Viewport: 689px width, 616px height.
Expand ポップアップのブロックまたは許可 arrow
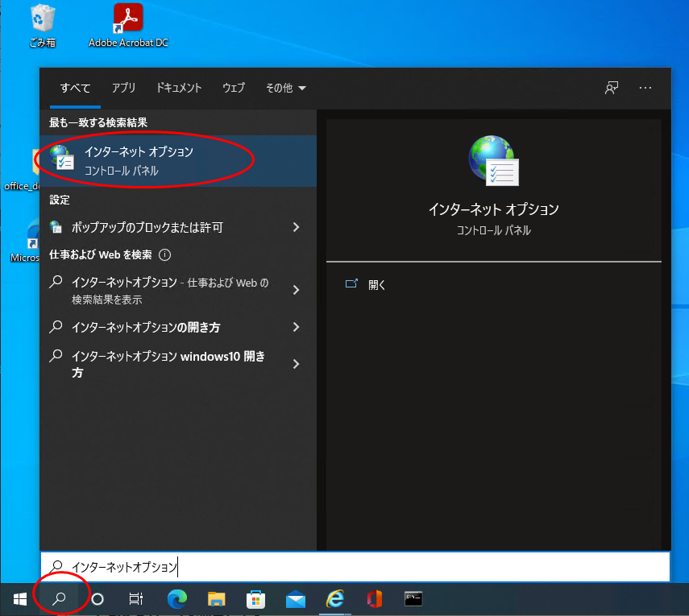coord(296,228)
